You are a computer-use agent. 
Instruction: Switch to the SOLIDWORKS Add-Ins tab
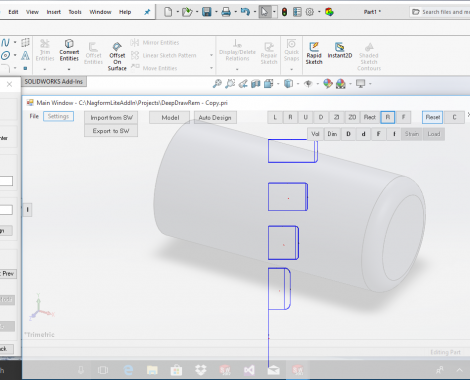(x=54, y=82)
